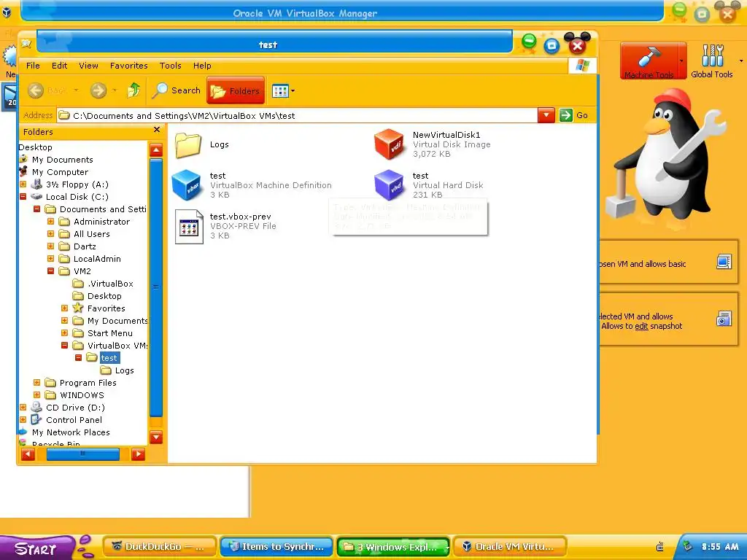The width and height of the screenshot is (747, 560).
Task: Open Search in Explorer toolbar
Action: pyautogui.click(x=177, y=90)
